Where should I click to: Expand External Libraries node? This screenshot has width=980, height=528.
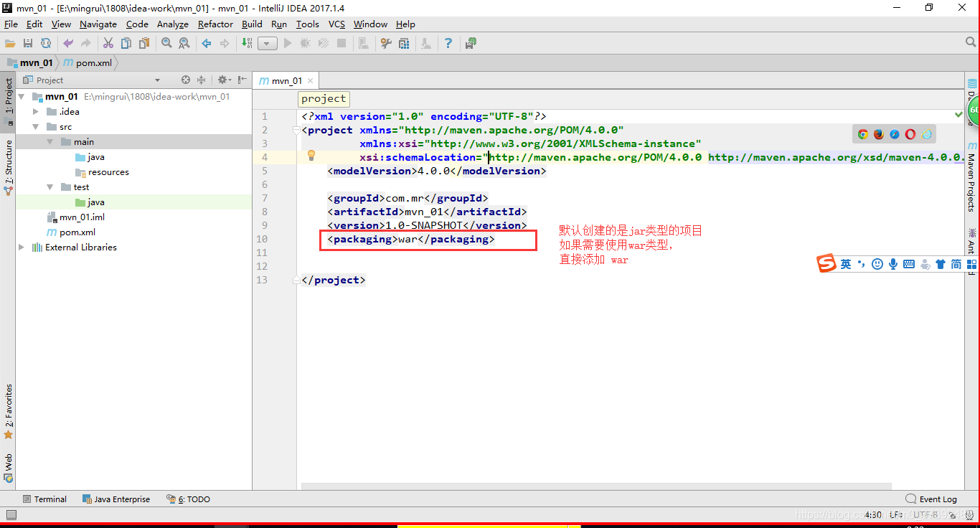click(22, 247)
